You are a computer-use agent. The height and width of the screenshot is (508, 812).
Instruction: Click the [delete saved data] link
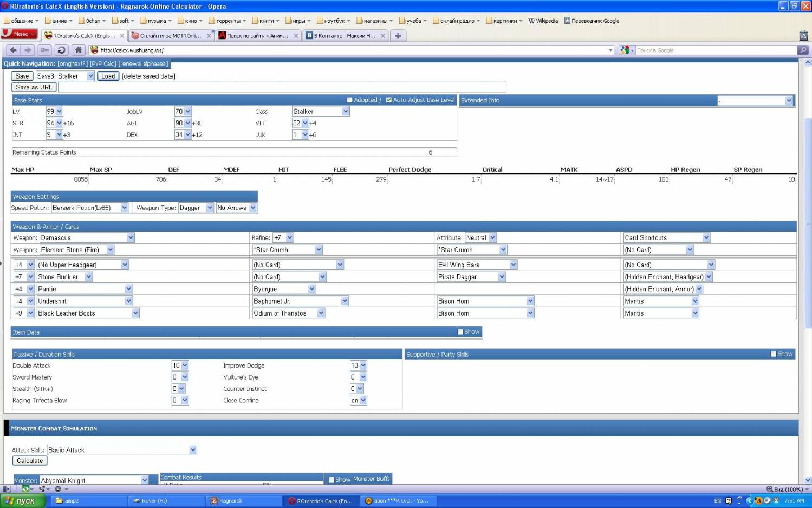pos(148,76)
